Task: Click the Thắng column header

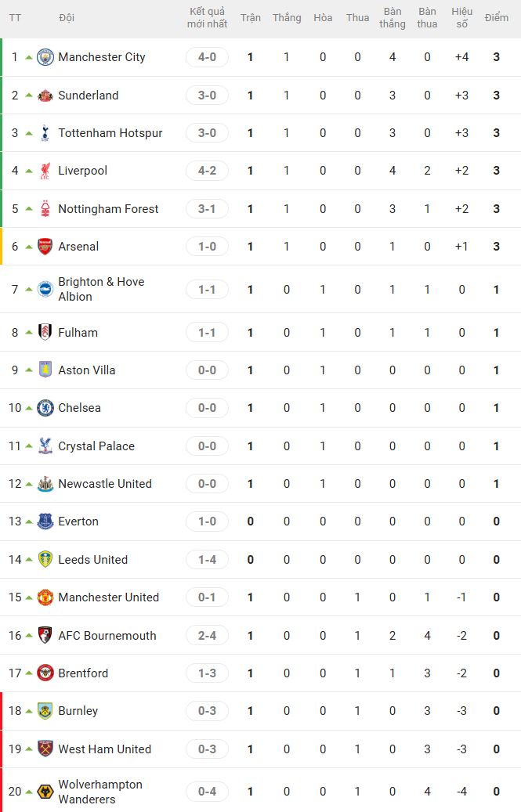Action: point(287,18)
